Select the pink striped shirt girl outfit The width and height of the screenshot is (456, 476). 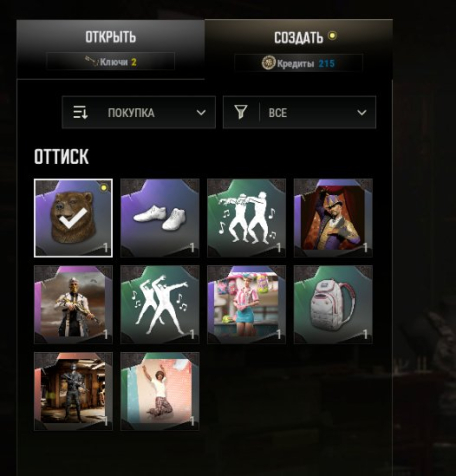(246, 305)
